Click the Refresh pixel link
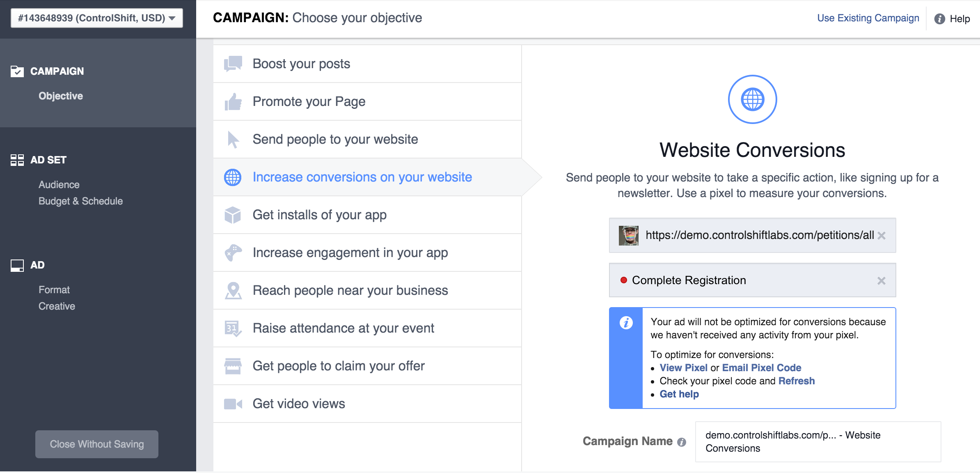 [x=797, y=381]
